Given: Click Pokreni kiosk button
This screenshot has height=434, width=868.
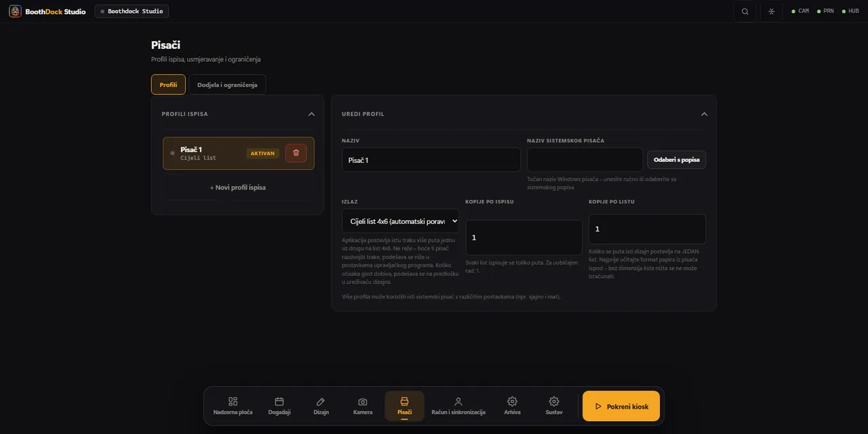Looking at the screenshot, I should pos(621,406).
